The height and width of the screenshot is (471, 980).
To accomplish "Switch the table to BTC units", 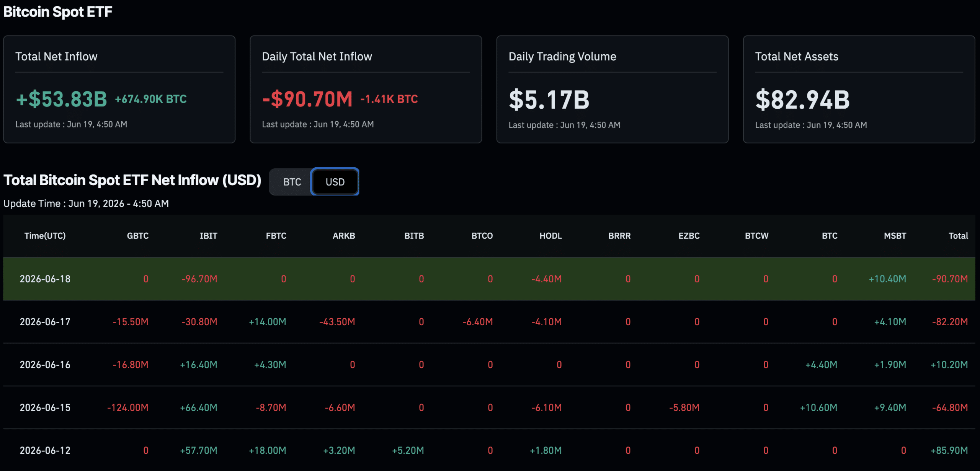I will coord(292,182).
